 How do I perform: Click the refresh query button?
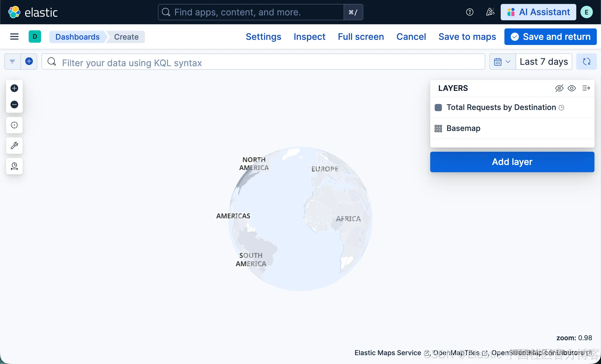(x=586, y=62)
